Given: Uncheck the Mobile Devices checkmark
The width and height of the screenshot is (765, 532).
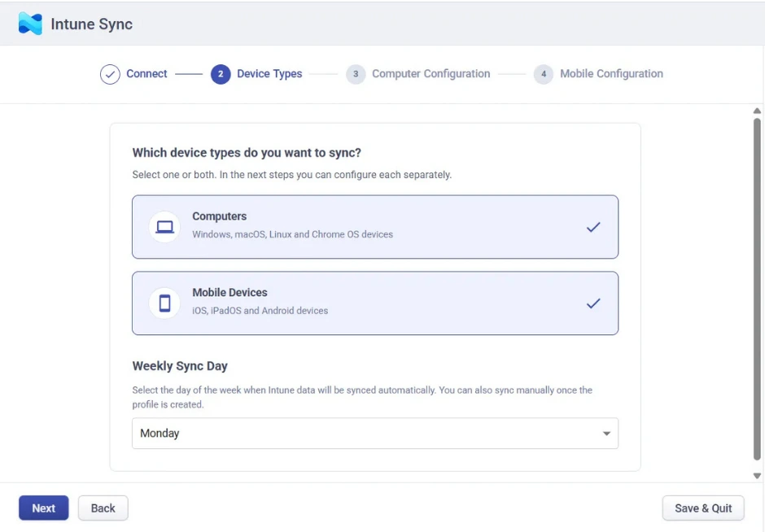Looking at the screenshot, I should coord(593,303).
